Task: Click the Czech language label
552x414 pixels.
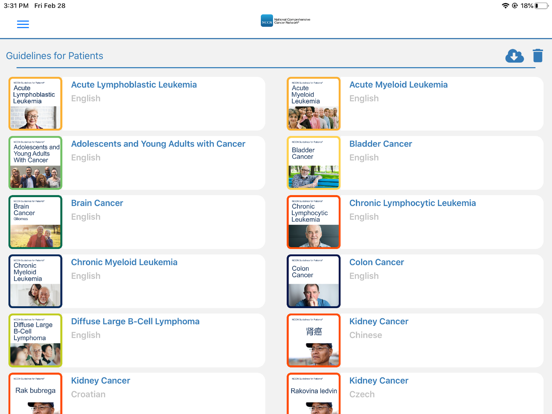Action: [x=362, y=394]
